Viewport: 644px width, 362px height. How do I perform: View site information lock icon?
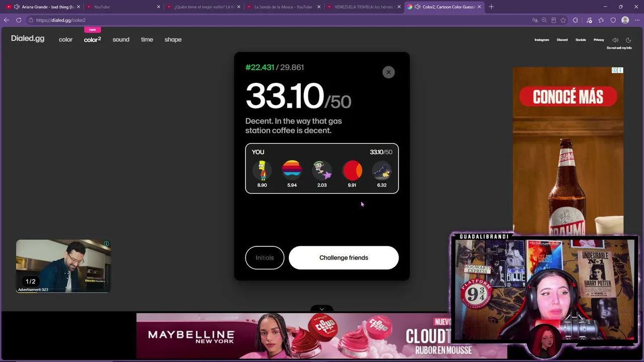(x=31, y=20)
